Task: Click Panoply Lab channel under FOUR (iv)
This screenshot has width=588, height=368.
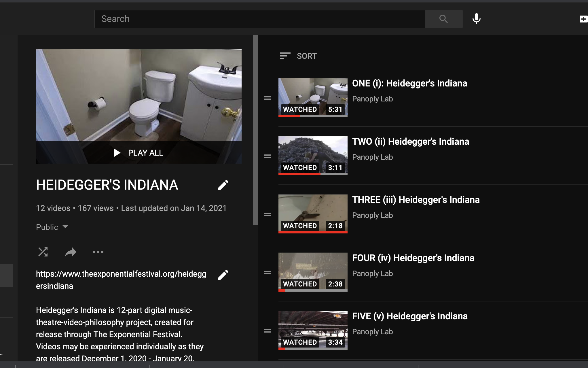Action: tap(372, 273)
